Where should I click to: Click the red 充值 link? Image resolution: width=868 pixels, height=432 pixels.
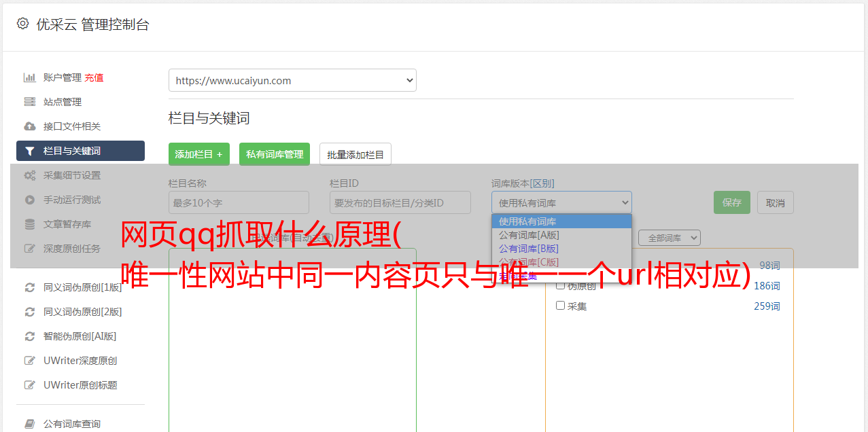click(x=94, y=77)
